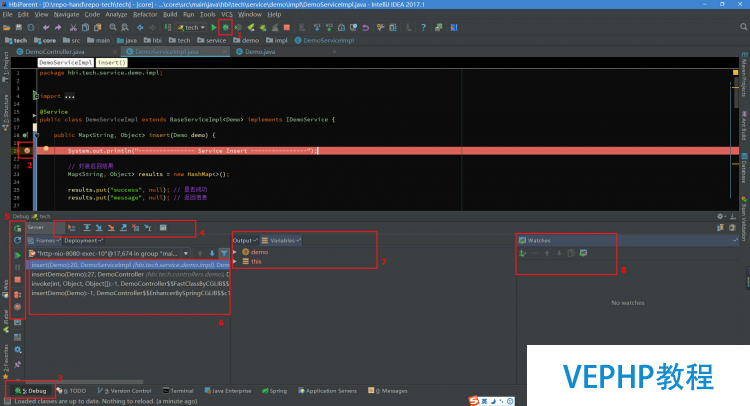Click the Navigate Back arrow icon
Image resolution: width=750 pixels, height=406 pixels.
click(140, 27)
